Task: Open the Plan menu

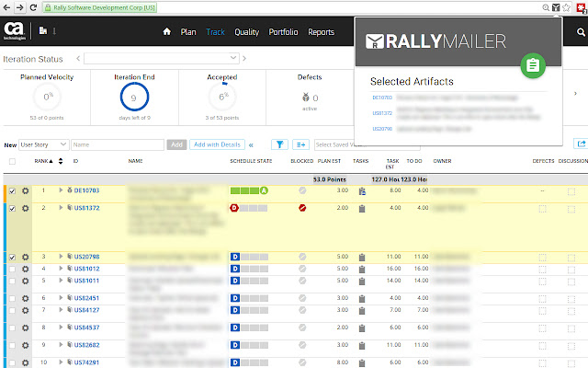Action: [188, 32]
